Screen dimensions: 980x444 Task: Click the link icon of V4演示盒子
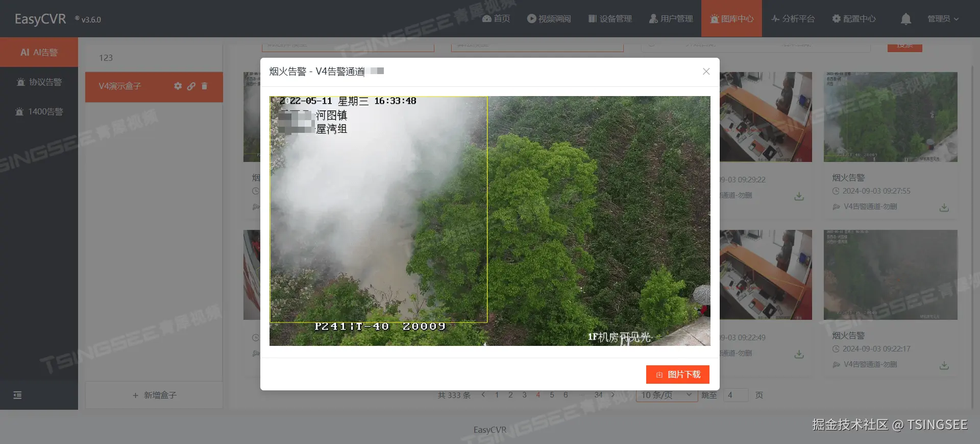[x=191, y=86]
